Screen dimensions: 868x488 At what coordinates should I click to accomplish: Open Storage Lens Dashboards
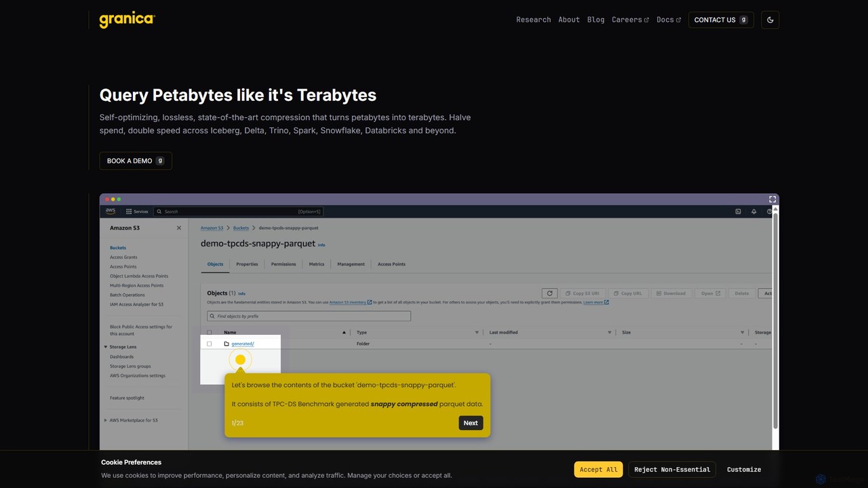(122, 357)
